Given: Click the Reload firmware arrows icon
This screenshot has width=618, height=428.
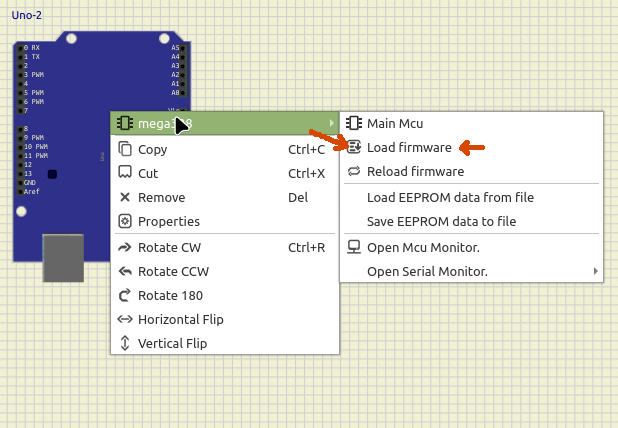Looking at the screenshot, I should [354, 172].
